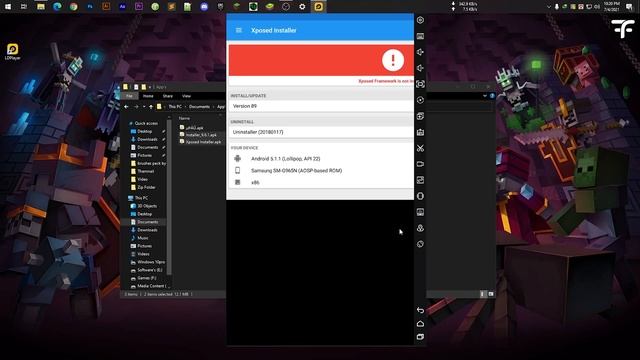Image resolution: width=640 pixels, height=360 pixels.
Task: Open Windows Start menu
Action: tap(8, 7)
